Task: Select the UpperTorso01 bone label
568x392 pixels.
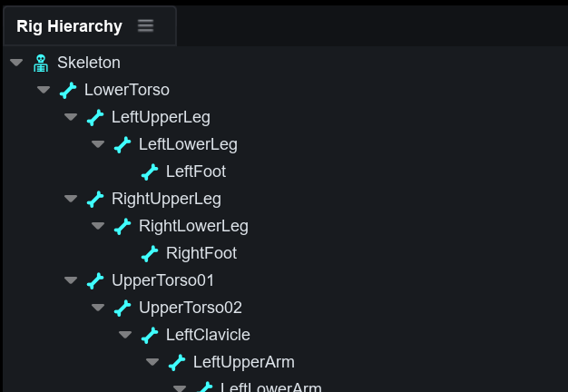Action: (x=162, y=280)
